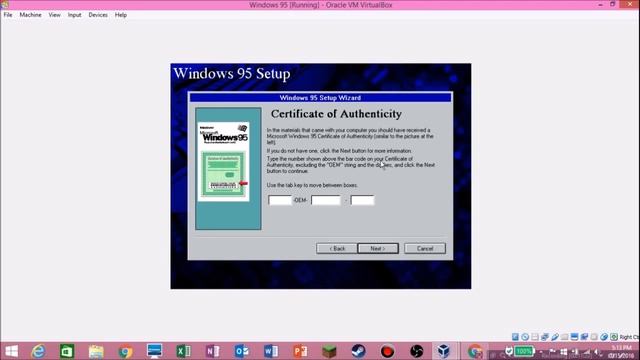This screenshot has height=360, width=640.
Task: Click the green host key arrow icon
Action: pyautogui.click(x=614, y=337)
